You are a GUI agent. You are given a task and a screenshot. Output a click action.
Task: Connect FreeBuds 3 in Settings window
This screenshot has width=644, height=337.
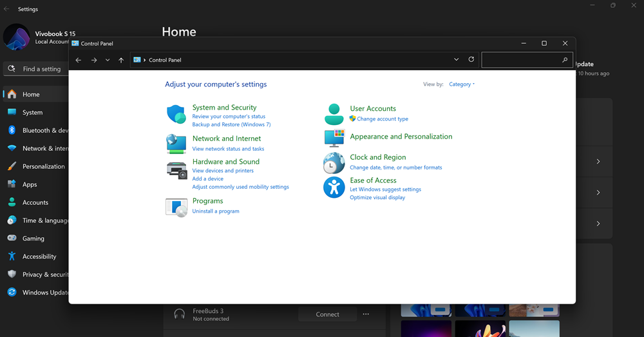(x=327, y=314)
